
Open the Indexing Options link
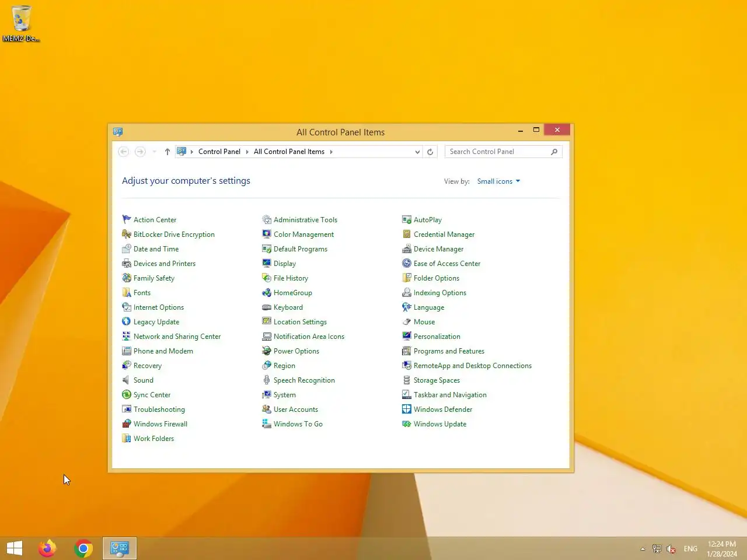pos(440,293)
